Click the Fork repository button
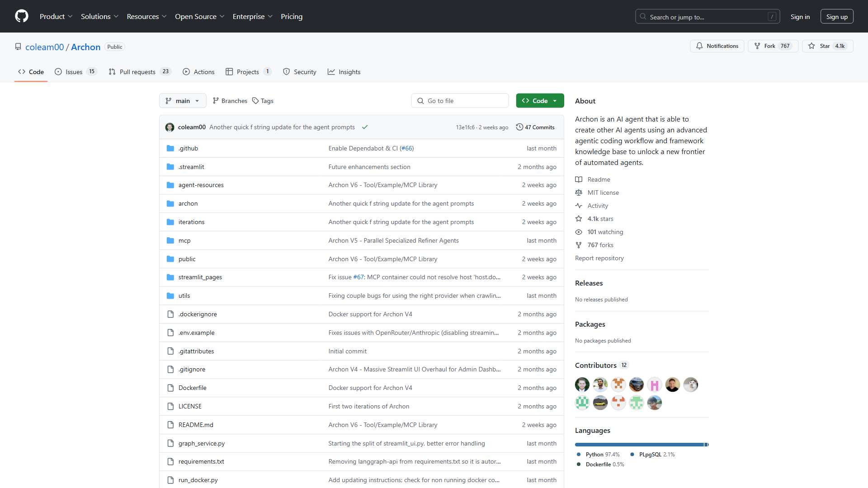868x488 pixels. click(773, 46)
